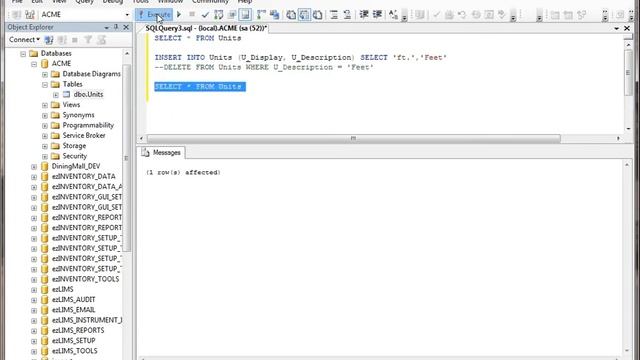640x360 pixels.
Task: Close the SQLQuery3.sql document
Action: pyautogui.click(x=627, y=28)
